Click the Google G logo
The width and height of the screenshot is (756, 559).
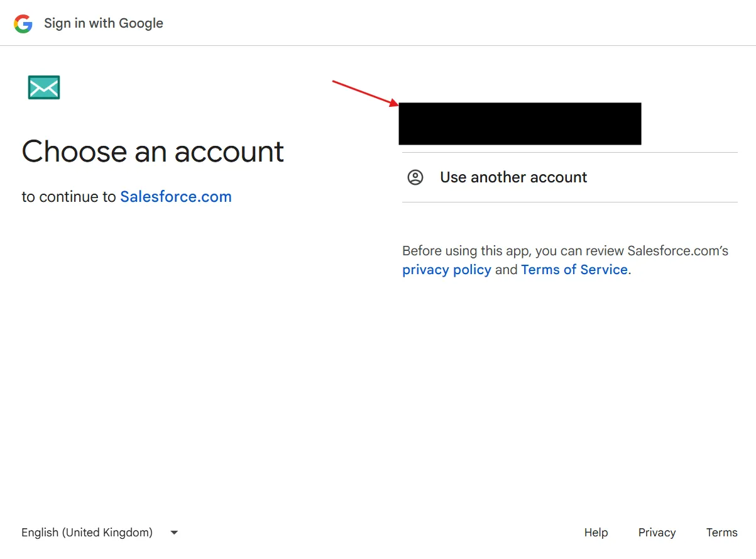(23, 24)
